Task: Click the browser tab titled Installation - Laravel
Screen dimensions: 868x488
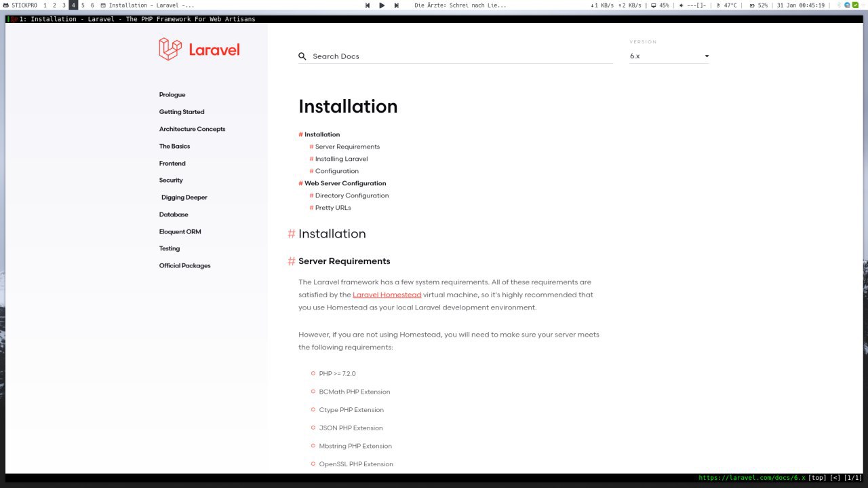Action: [x=138, y=19]
